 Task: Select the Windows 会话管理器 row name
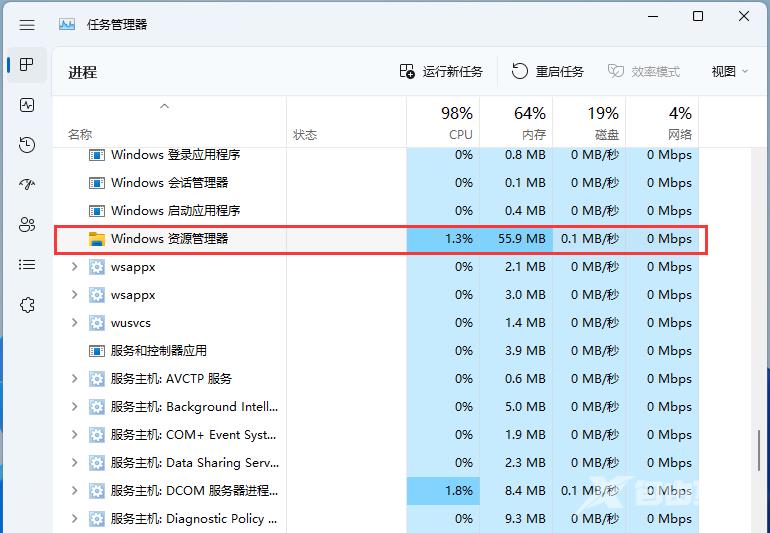169,183
